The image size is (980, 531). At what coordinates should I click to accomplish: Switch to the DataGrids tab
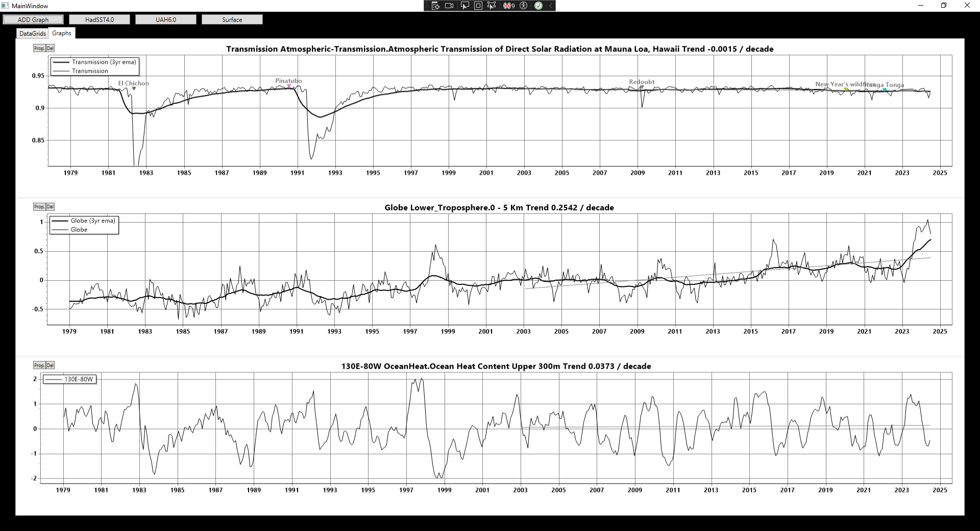33,34
